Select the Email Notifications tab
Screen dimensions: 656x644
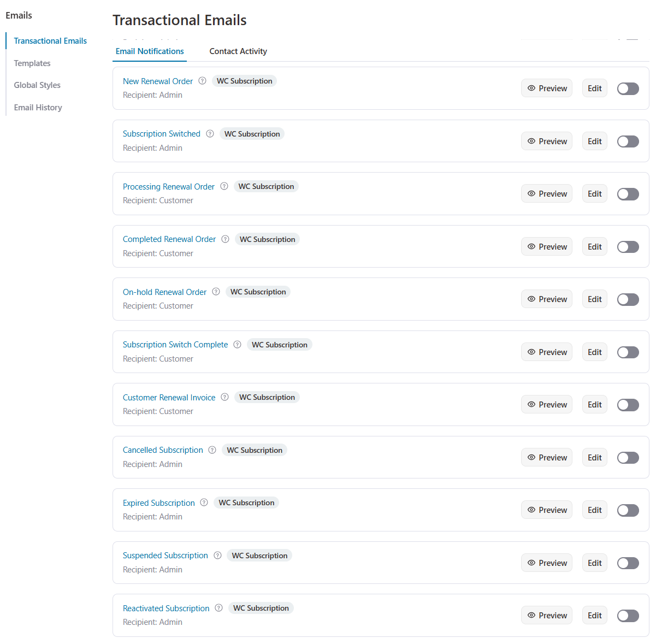149,51
